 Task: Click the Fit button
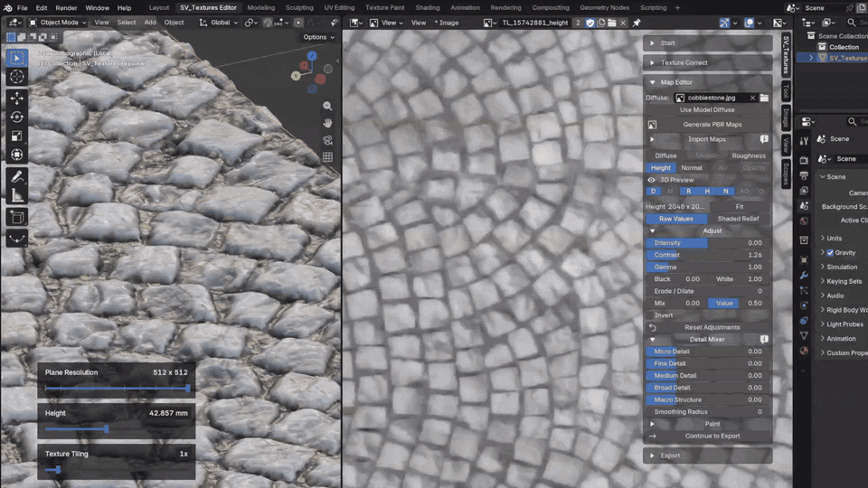coord(739,206)
